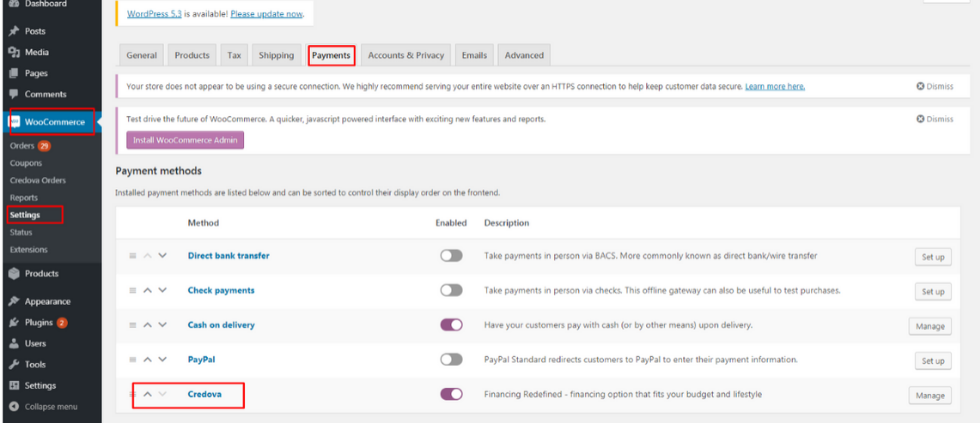Screen dimensions: 980x423
Task: Open Credova Orders submenu item
Action: click(38, 181)
